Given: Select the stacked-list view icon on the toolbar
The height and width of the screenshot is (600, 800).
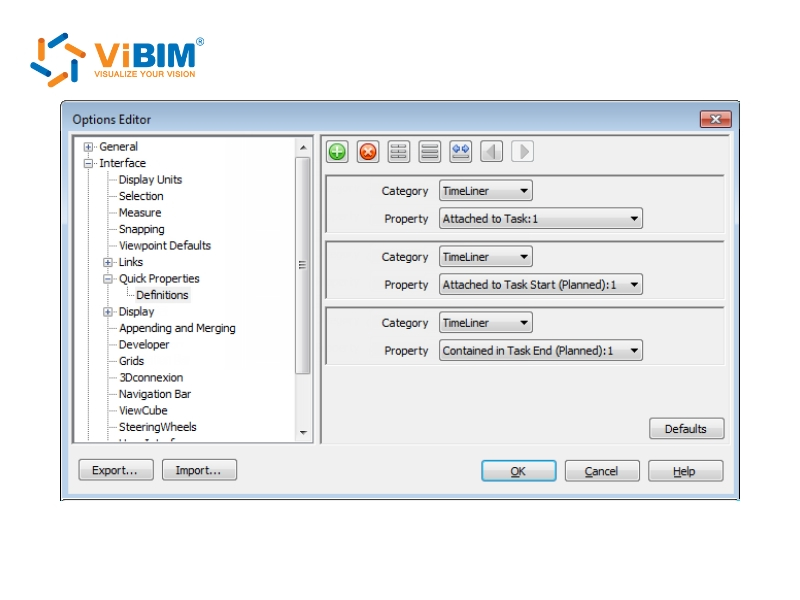Looking at the screenshot, I should point(429,151).
